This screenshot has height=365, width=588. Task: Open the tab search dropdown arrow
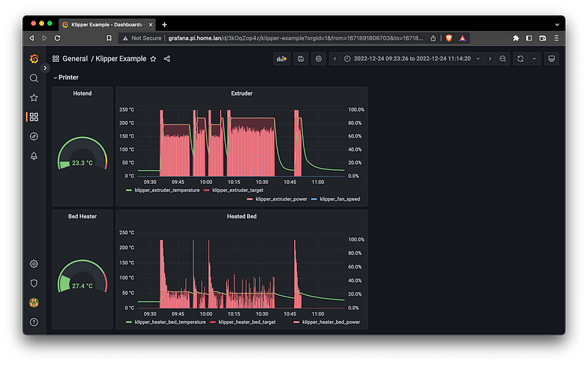pyautogui.click(x=557, y=24)
